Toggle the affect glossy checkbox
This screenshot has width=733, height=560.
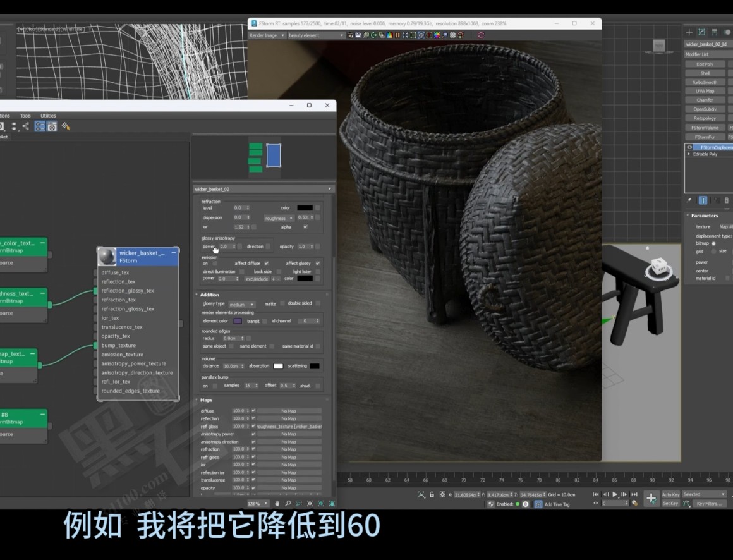318,263
